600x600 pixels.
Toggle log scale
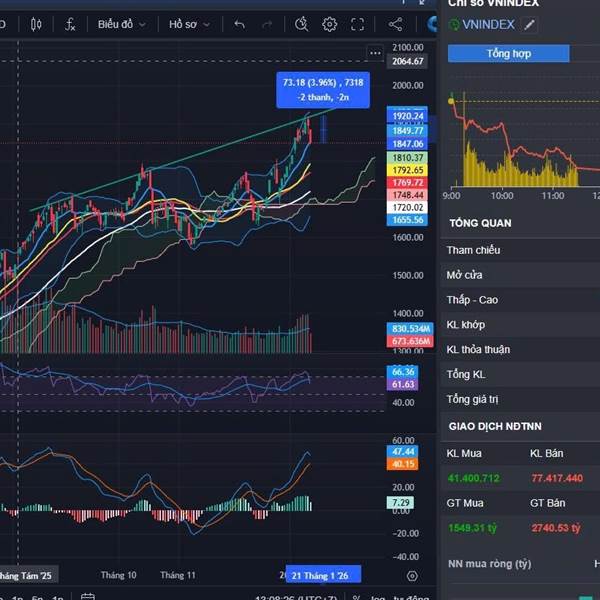[x=377, y=597]
